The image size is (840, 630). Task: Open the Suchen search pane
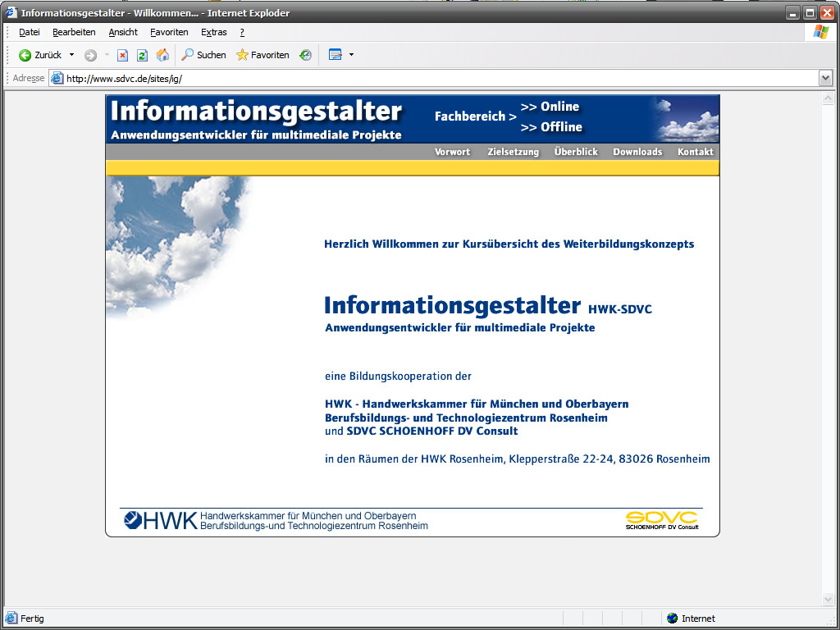point(203,55)
